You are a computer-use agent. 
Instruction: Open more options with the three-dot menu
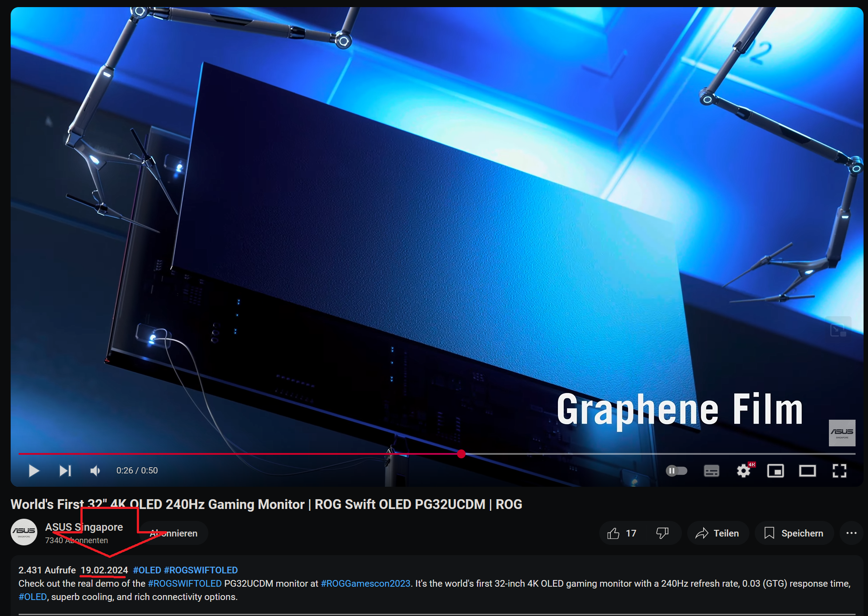[852, 533]
